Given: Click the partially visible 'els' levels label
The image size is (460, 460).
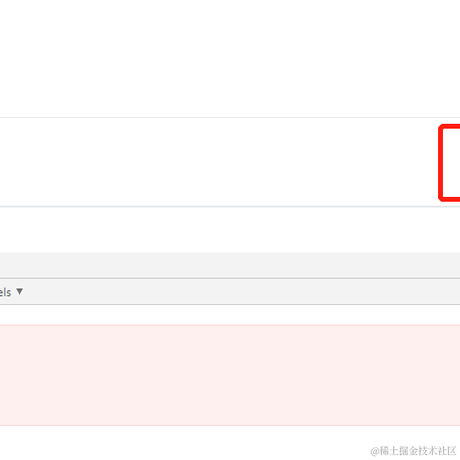Looking at the screenshot, I should 5,292.
